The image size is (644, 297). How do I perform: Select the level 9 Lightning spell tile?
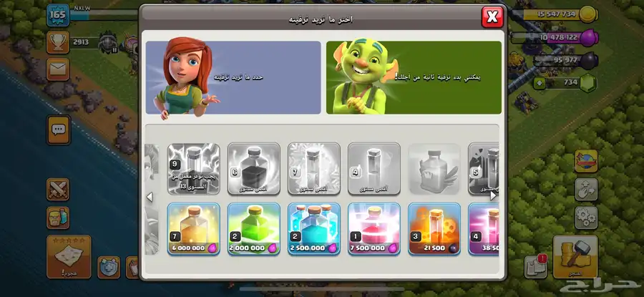193,168
